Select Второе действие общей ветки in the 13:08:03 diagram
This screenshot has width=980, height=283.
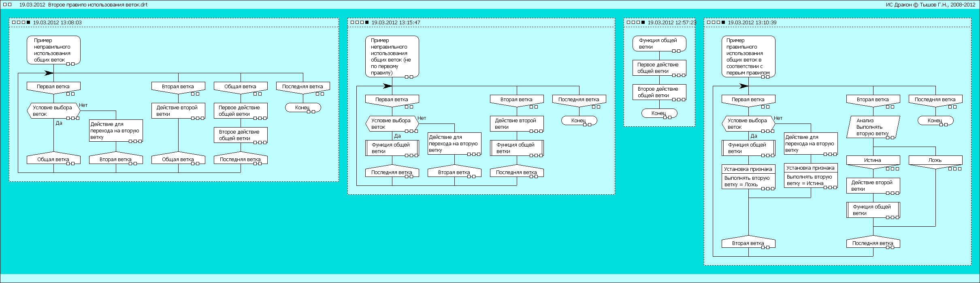click(x=241, y=135)
